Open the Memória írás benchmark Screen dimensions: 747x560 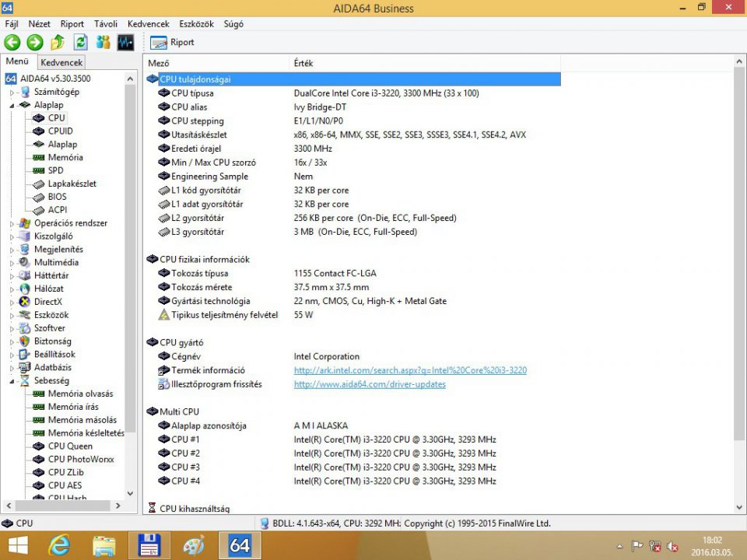pyautogui.click(x=73, y=407)
